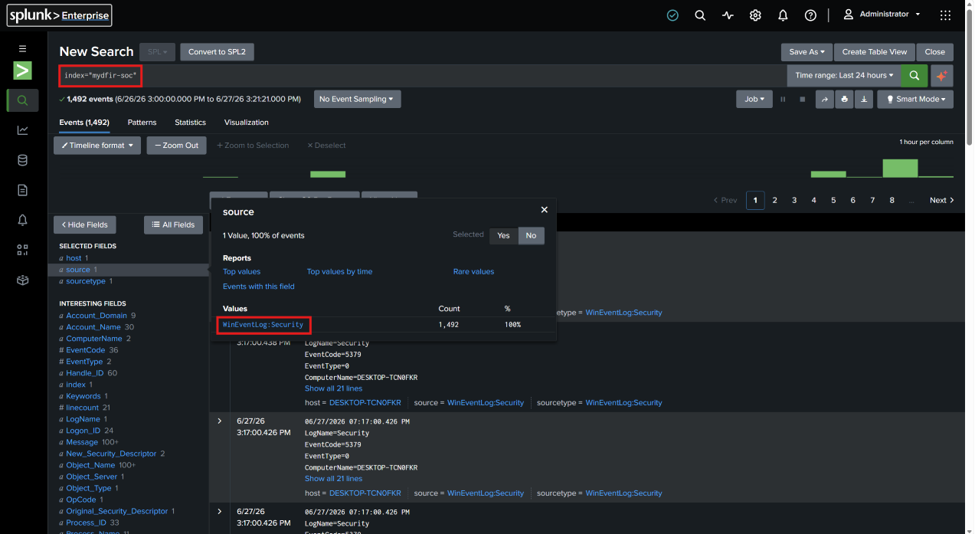Click the All Fields button

coord(173,224)
